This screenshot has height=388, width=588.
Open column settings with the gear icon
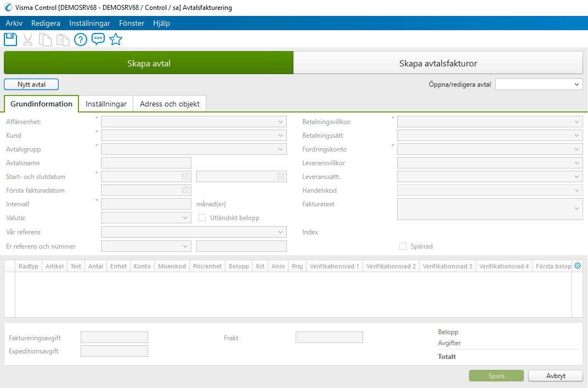(577, 266)
